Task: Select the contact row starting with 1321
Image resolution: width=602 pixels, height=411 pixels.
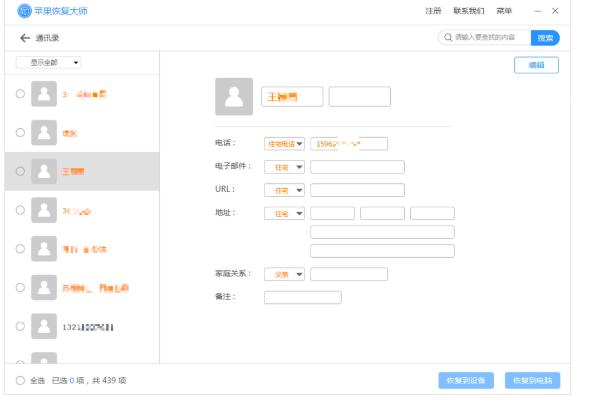Action: pyautogui.click(x=82, y=326)
